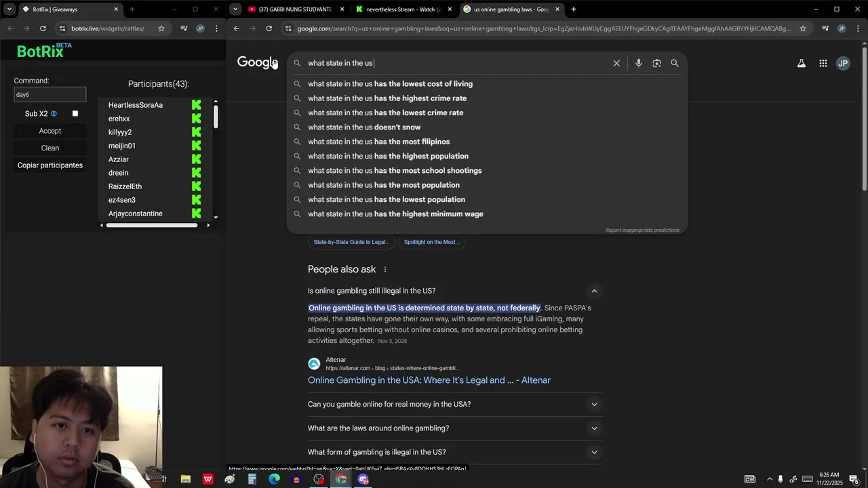Clear the Google search box text
868x488 pixels.
616,63
